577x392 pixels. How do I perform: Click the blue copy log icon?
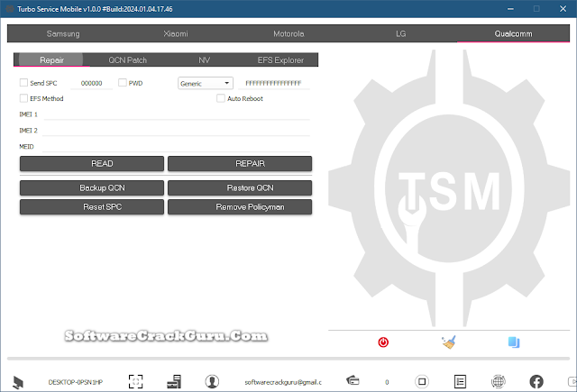[x=514, y=342]
